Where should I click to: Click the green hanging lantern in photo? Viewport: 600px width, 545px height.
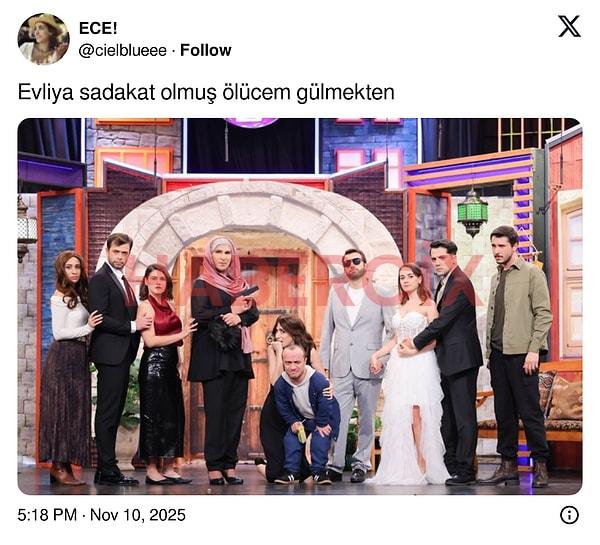coord(473,213)
